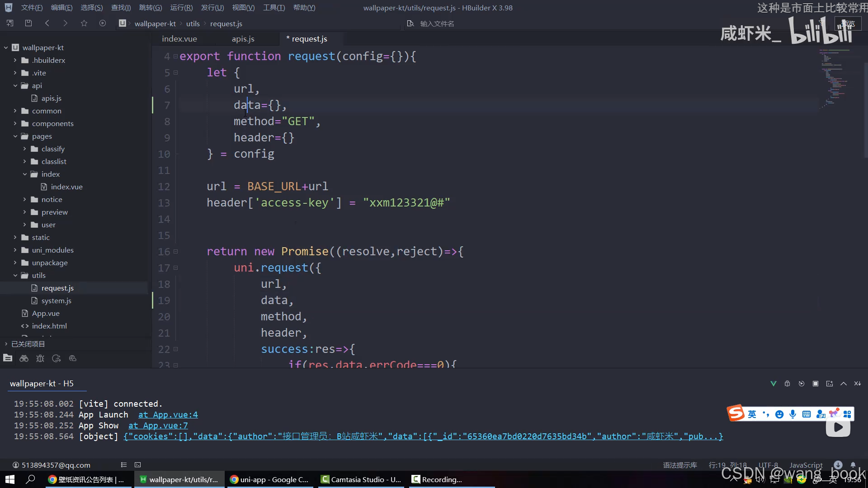Click the stop run square icon in console

coord(816,384)
